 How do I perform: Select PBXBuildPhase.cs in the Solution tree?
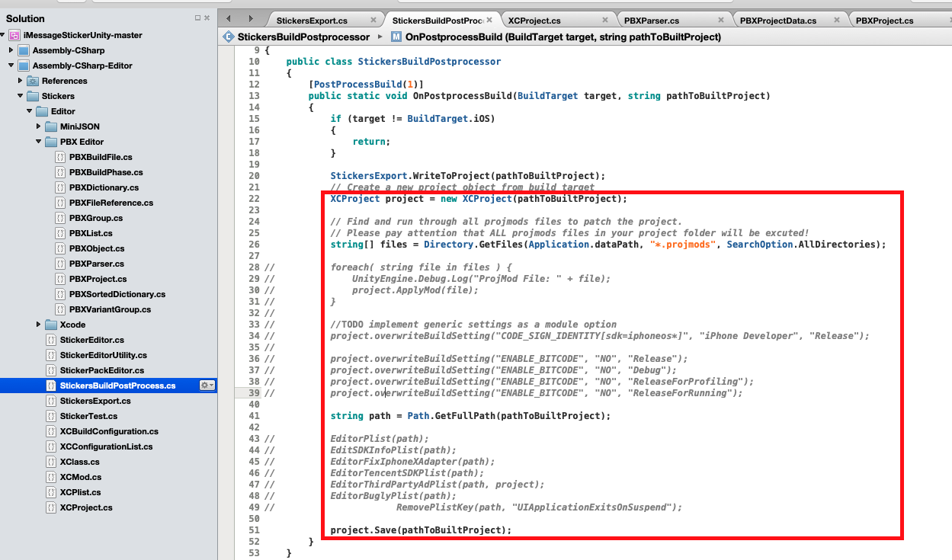coord(106,172)
